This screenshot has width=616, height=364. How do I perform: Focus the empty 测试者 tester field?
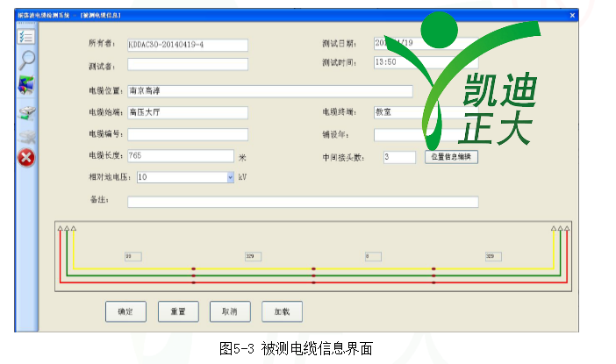click(187, 64)
